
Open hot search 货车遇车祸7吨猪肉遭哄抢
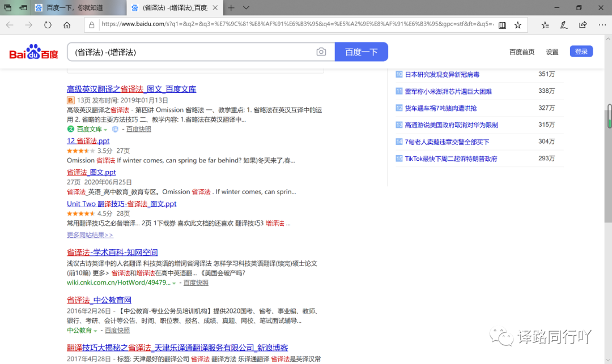[x=441, y=108]
